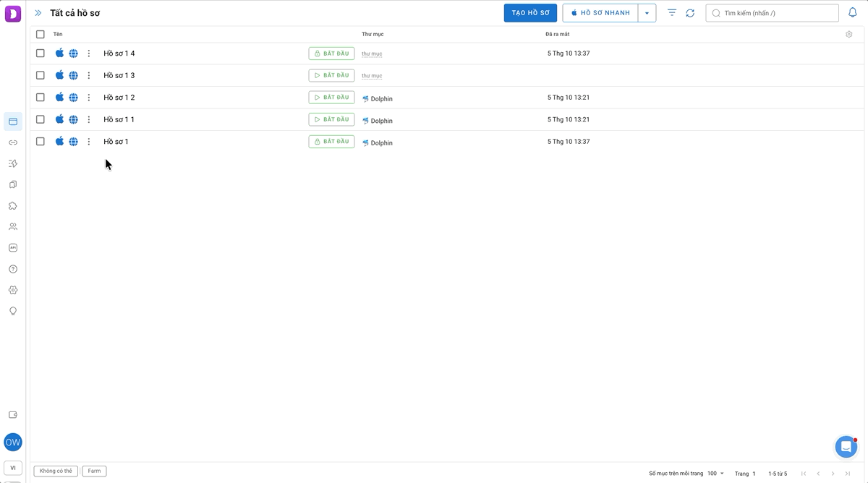Sort by the Tên column header
Image resolution: width=868 pixels, height=483 pixels.
point(58,34)
